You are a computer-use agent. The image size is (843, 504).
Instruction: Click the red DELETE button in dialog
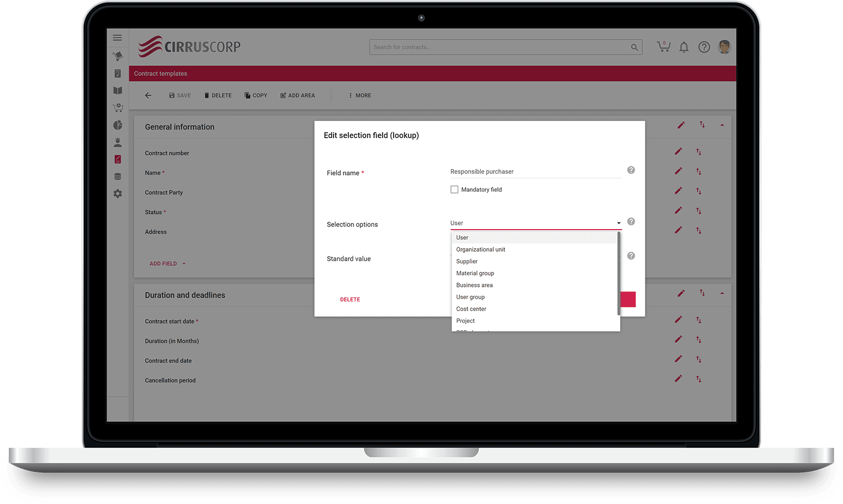pyautogui.click(x=350, y=299)
